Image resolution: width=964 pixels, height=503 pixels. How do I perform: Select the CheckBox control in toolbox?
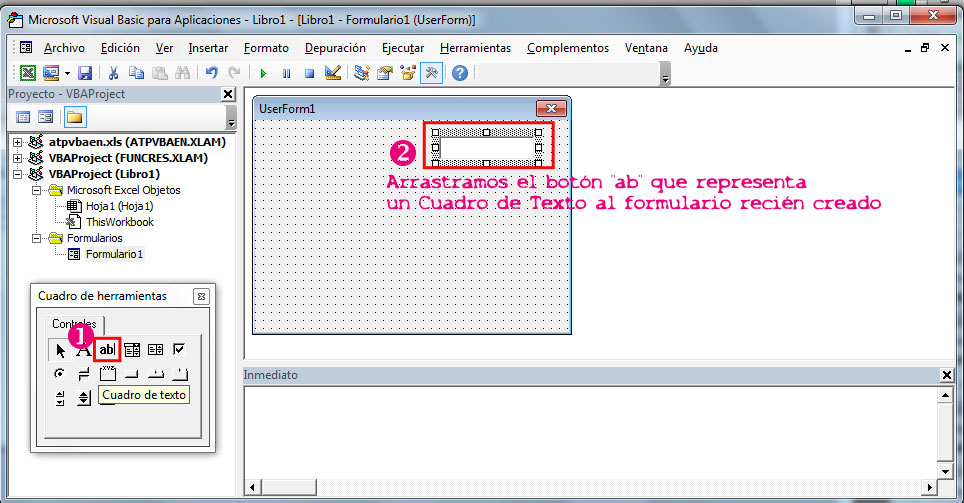pyautogui.click(x=179, y=349)
